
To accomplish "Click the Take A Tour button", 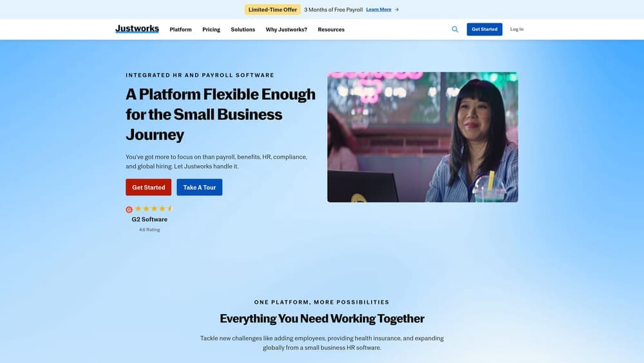I will 199,187.
